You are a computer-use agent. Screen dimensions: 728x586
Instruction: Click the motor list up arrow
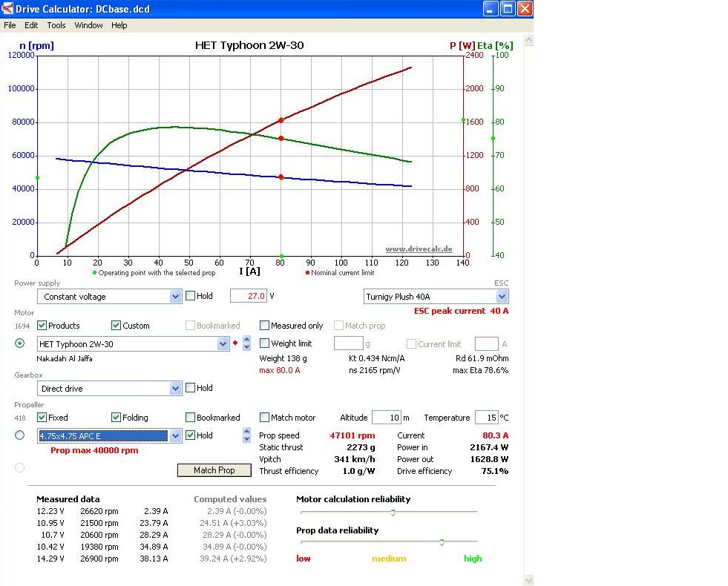coord(247,340)
